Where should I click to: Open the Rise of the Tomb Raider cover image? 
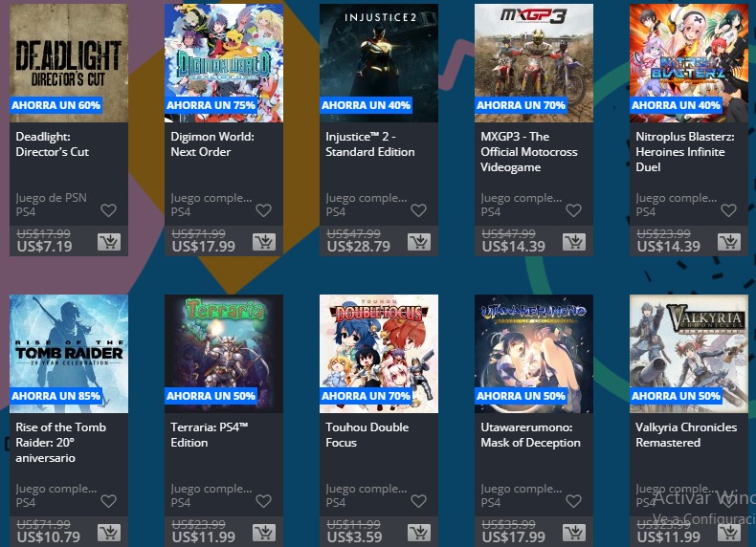coord(69,354)
